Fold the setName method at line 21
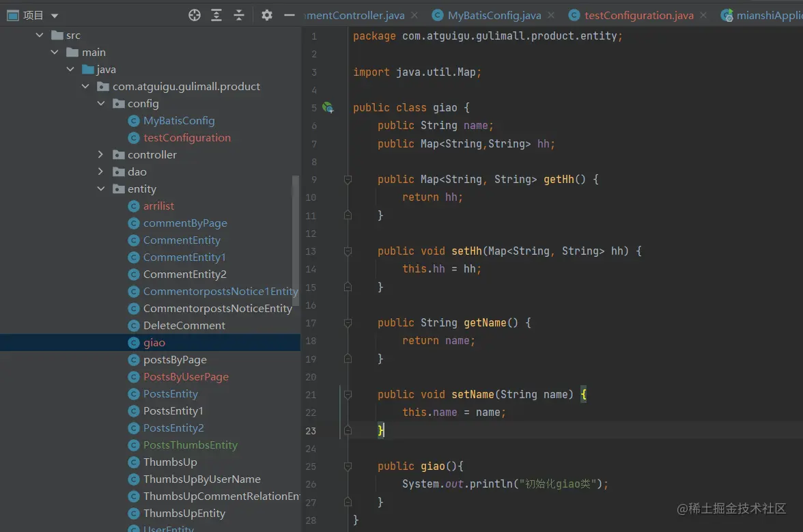 [x=348, y=395]
